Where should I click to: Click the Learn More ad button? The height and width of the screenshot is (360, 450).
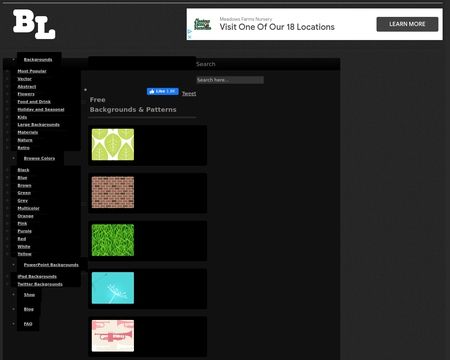[407, 24]
